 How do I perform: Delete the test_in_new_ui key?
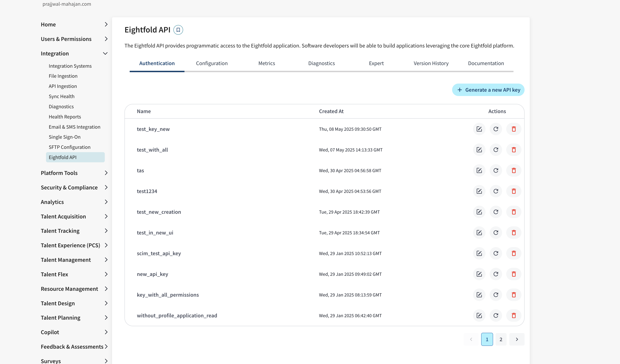click(514, 233)
